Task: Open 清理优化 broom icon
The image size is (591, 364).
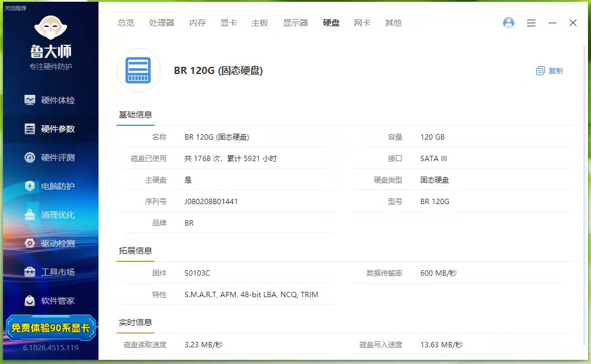Action: pos(30,215)
